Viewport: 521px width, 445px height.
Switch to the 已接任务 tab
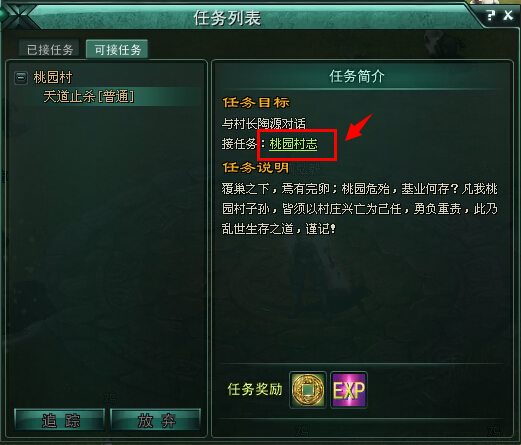[50, 50]
